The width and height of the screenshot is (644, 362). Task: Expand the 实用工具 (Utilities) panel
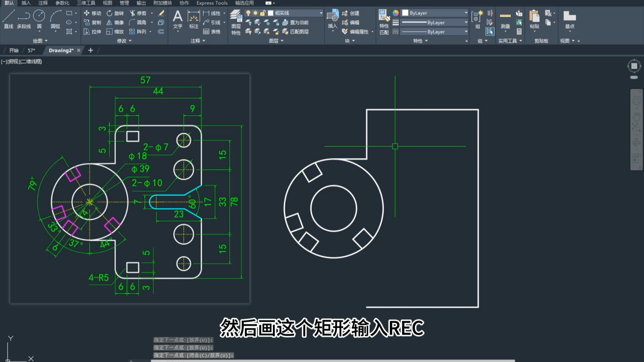click(x=510, y=41)
